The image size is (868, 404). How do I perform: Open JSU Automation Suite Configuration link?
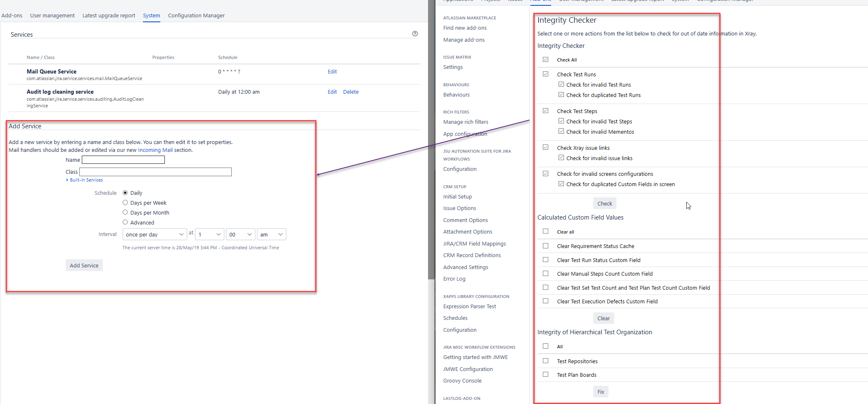pos(460,169)
